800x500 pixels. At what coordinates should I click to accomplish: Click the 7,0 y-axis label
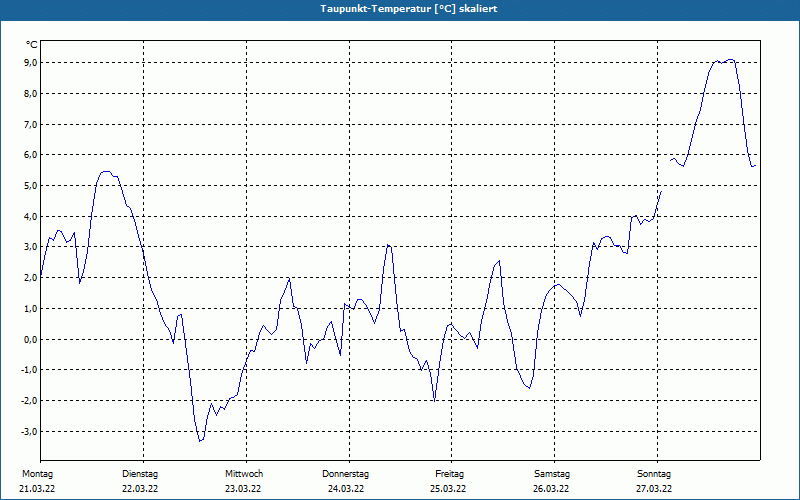[31, 124]
